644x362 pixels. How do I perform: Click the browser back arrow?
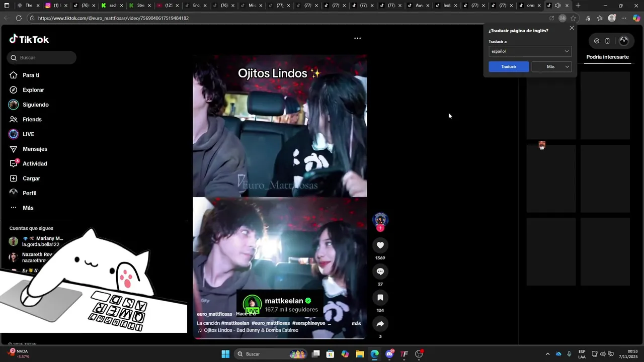point(7,18)
